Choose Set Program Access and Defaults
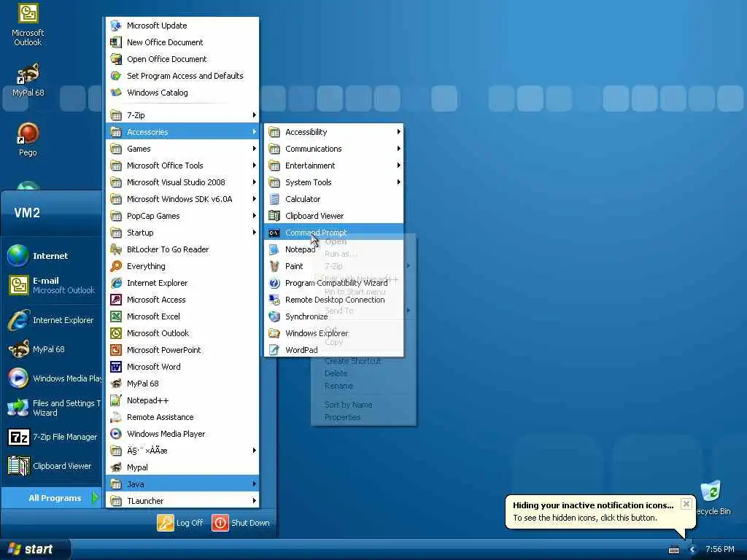The image size is (747, 560). tap(182, 76)
